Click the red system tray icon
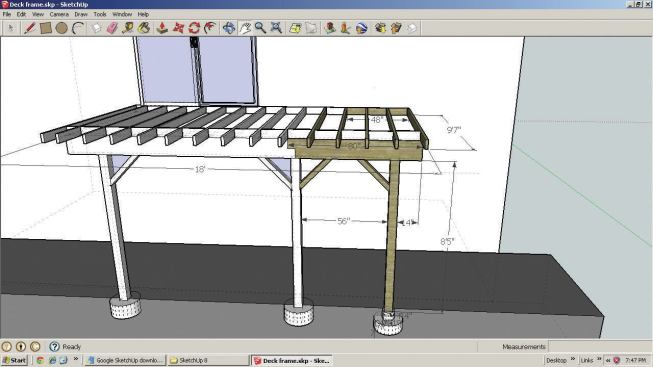This screenshot has height=367, width=653. pyautogui.click(x=616, y=360)
